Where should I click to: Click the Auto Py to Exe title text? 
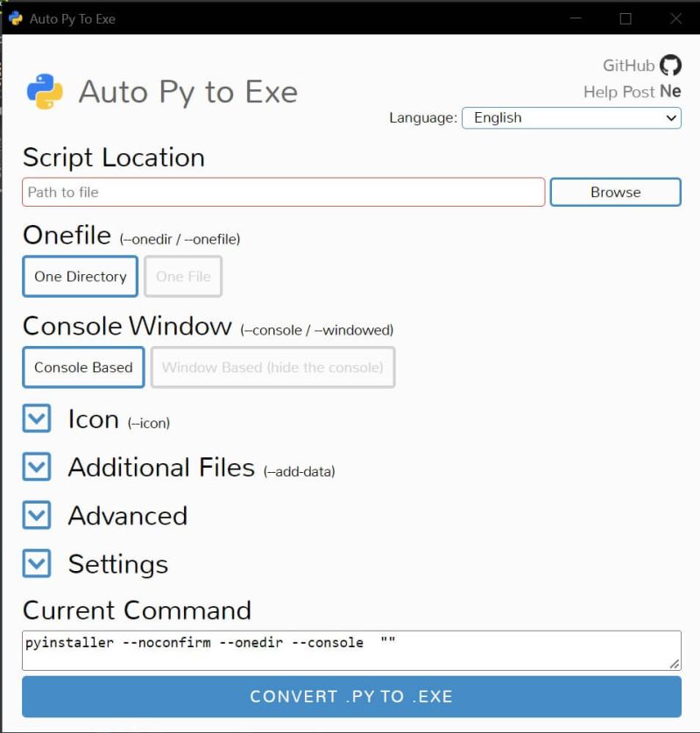pos(188,92)
